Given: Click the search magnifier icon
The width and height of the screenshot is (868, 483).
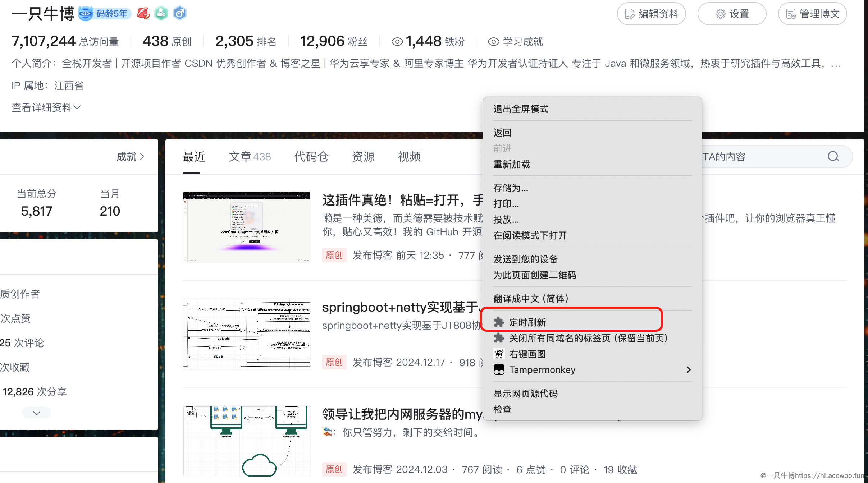Looking at the screenshot, I should click(x=833, y=156).
